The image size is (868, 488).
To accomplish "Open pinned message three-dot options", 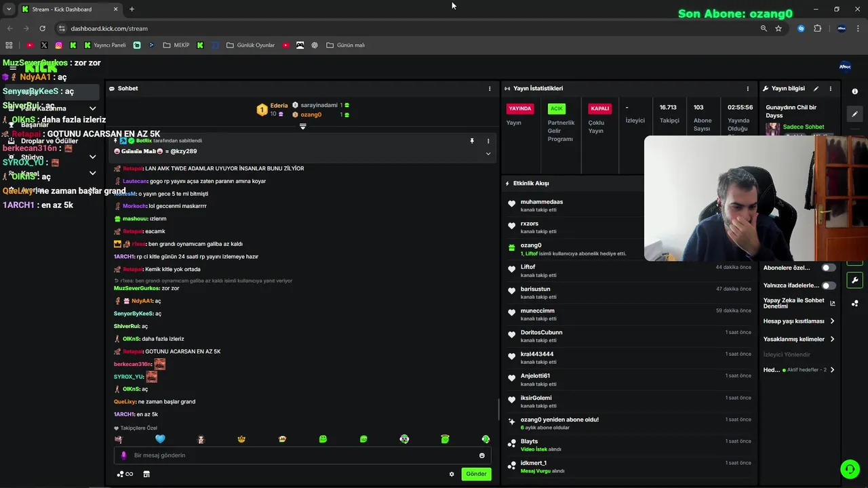I will tap(488, 141).
